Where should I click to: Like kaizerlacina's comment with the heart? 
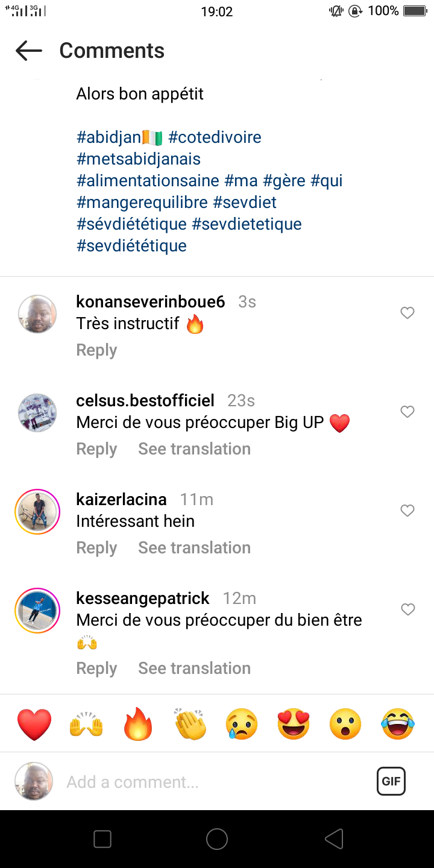[407, 511]
